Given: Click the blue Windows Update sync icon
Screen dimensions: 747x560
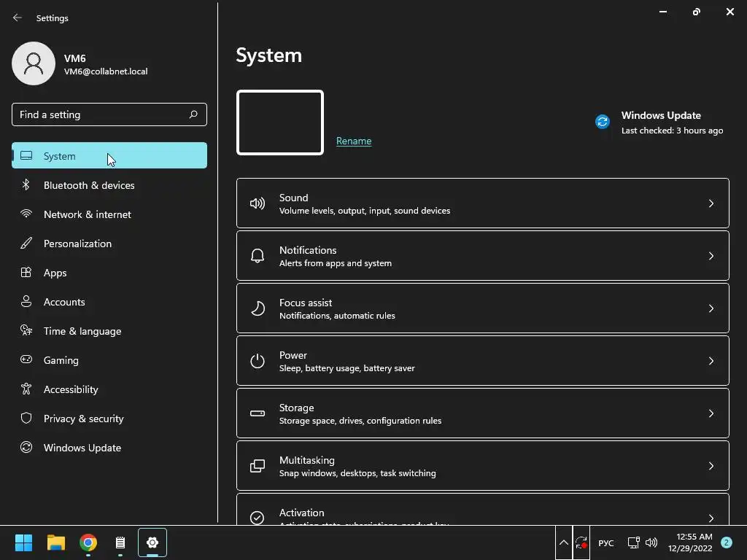Looking at the screenshot, I should click(x=603, y=122).
